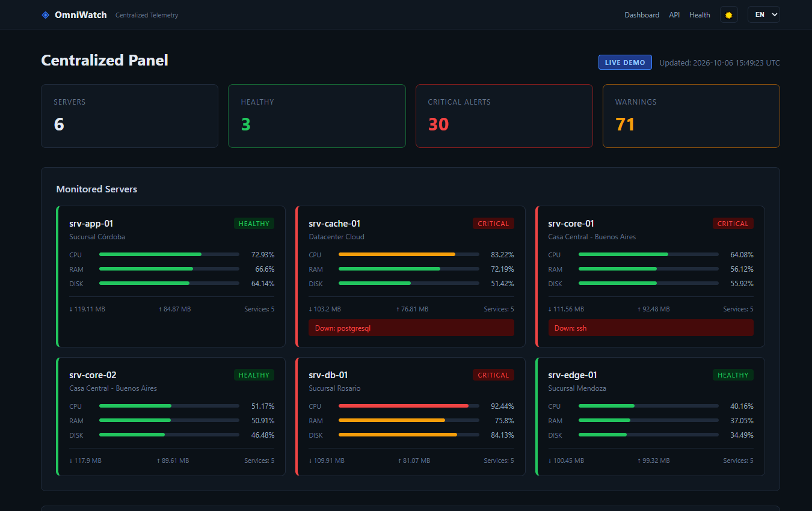Click the srv-app-01 server name
The height and width of the screenshot is (511, 812).
click(x=91, y=224)
